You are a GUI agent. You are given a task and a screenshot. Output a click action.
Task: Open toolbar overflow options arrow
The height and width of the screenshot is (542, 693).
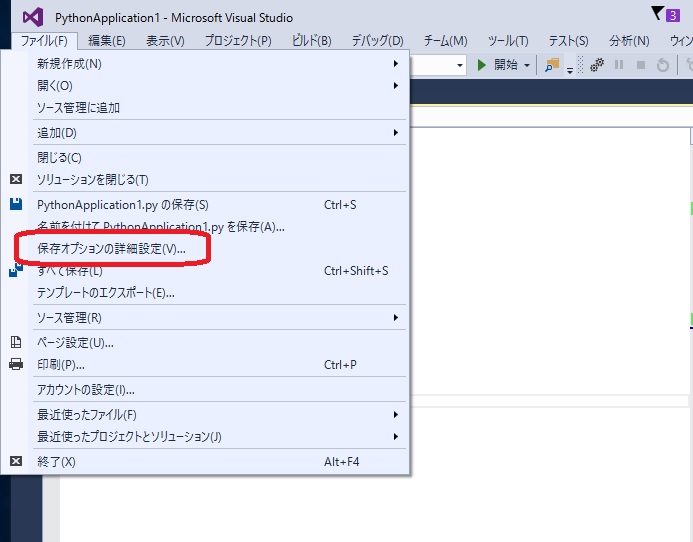[x=570, y=70]
